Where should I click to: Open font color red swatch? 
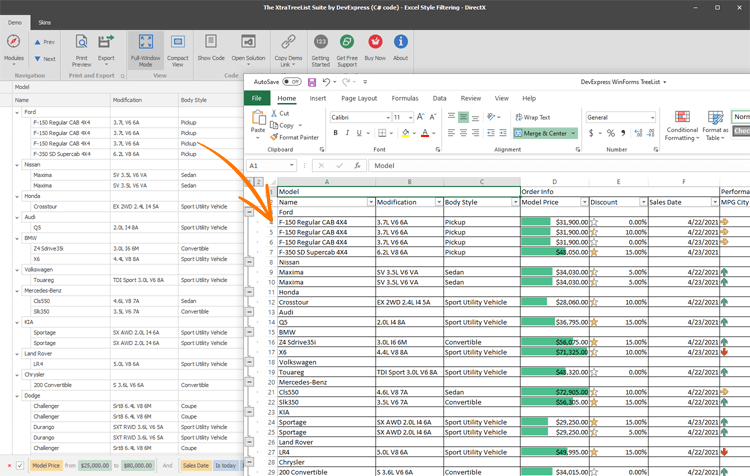click(x=425, y=133)
